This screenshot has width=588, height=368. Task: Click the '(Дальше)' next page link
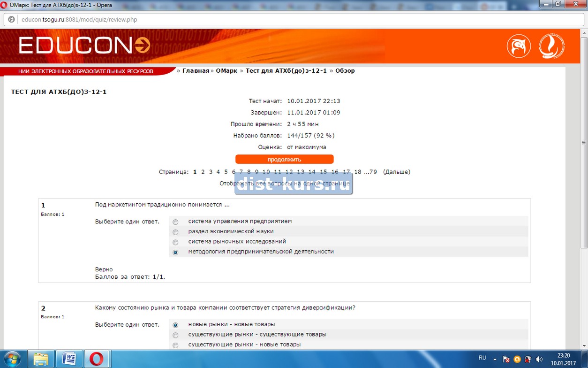coord(397,172)
